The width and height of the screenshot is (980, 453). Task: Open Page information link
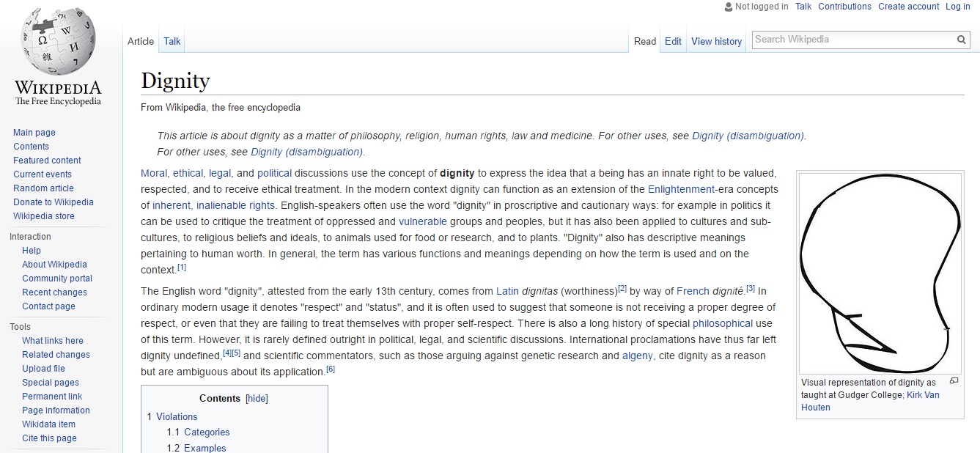56,410
